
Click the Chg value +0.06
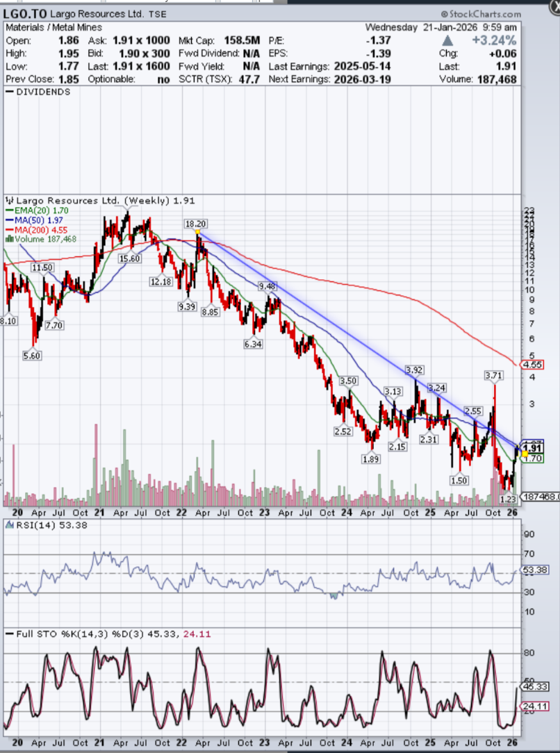click(x=503, y=53)
